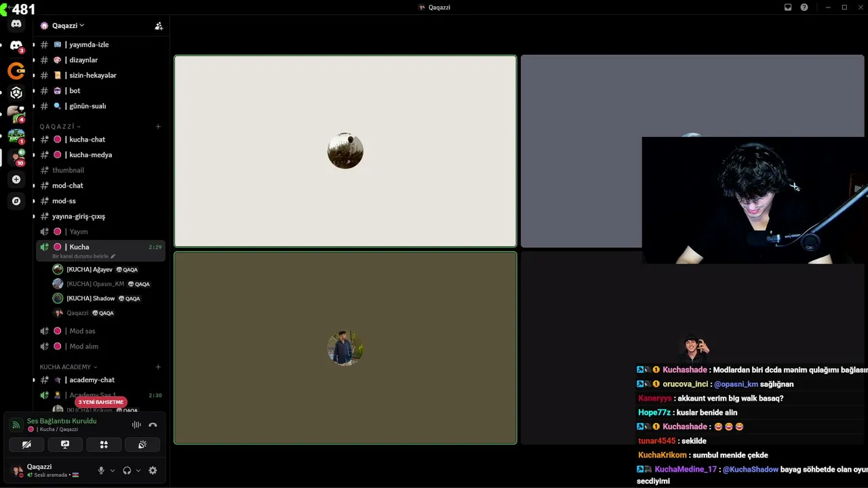The image size is (868, 488).
Task: Open the dizaynlar channel
Action: tap(100, 60)
